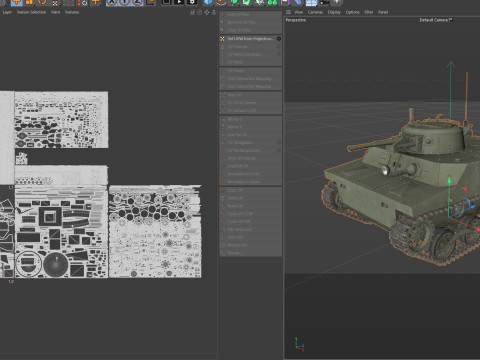Apply Mirror V command
Image resolution: width=480 pixels, height=360 pixels.
point(250,127)
